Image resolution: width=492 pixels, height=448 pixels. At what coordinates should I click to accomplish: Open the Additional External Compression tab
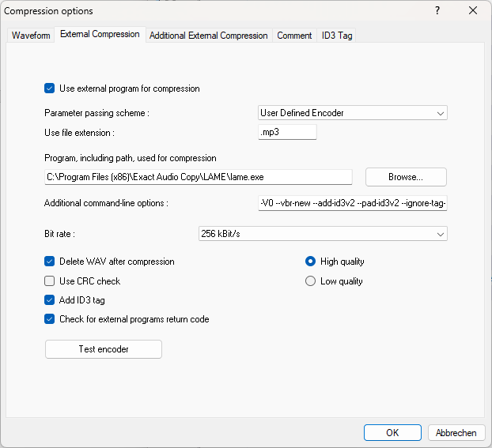(208, 36)
